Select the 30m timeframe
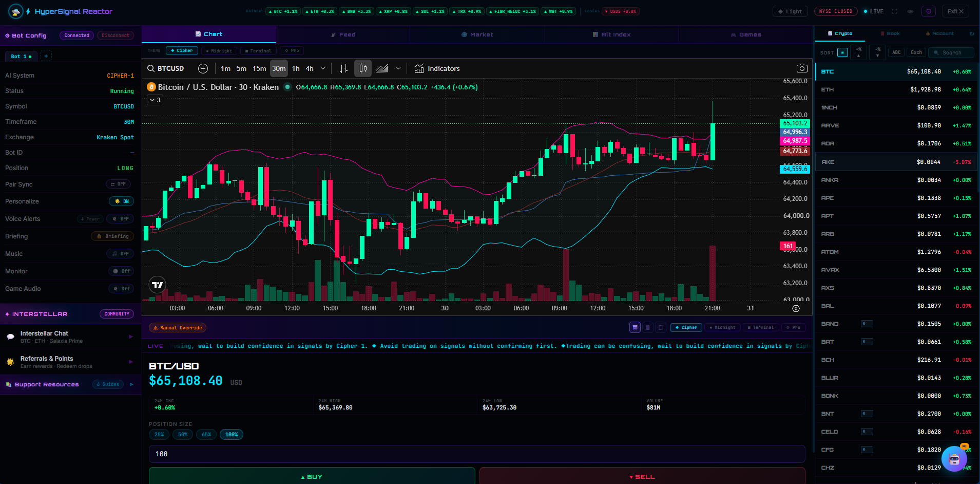This screenshot has height=484, width=980. (x=279, y=68)
